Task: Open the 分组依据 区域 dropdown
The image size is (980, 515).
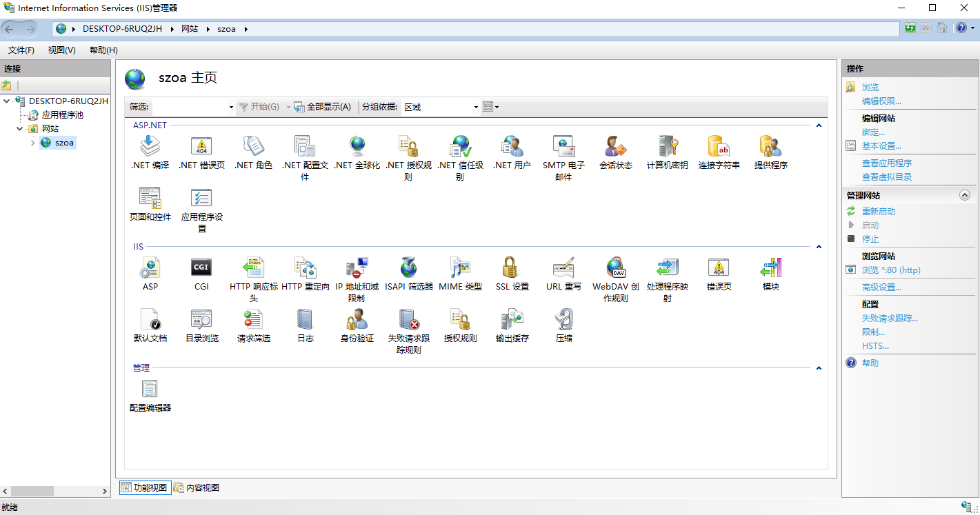Action: point(441,107)
